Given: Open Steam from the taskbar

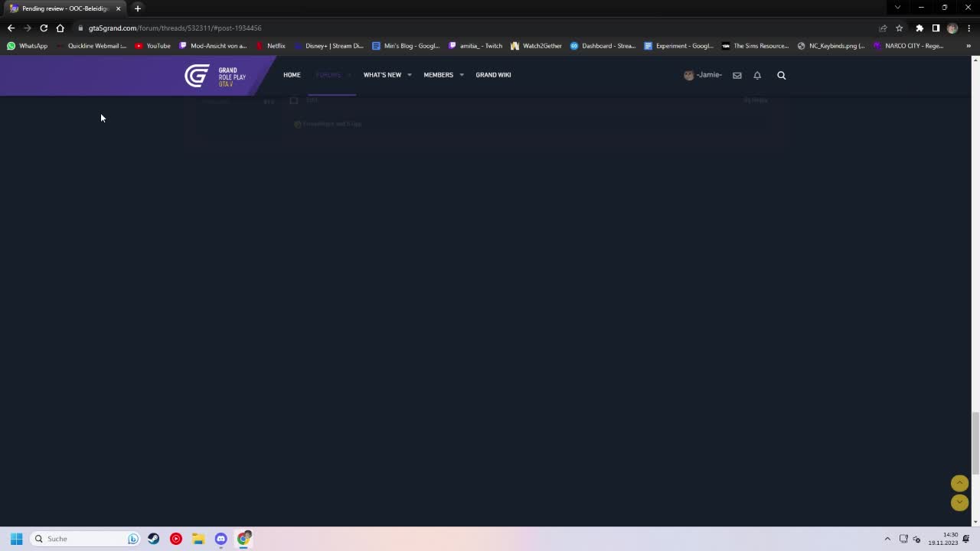Looking at the screenshot, I should click(x=154, y=539).
